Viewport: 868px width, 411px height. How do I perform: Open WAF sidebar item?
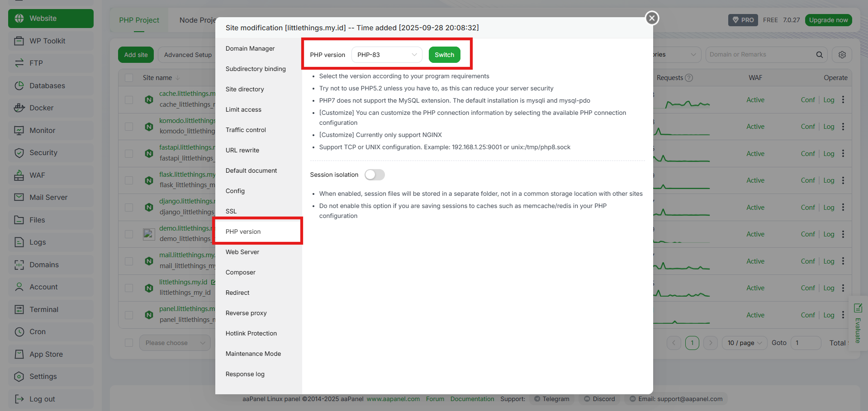pos(51,175)
